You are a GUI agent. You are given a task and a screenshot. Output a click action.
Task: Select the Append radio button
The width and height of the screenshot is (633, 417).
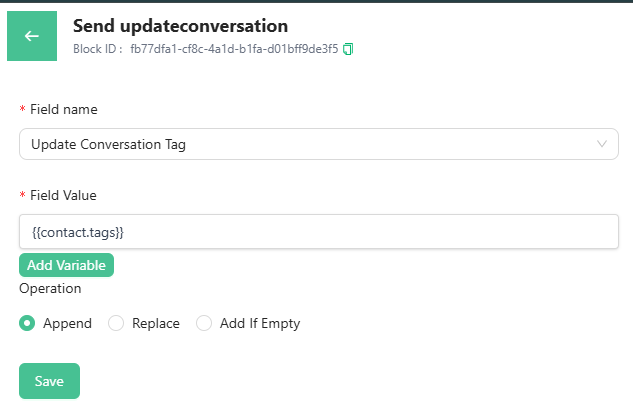[x=27, y=323]
